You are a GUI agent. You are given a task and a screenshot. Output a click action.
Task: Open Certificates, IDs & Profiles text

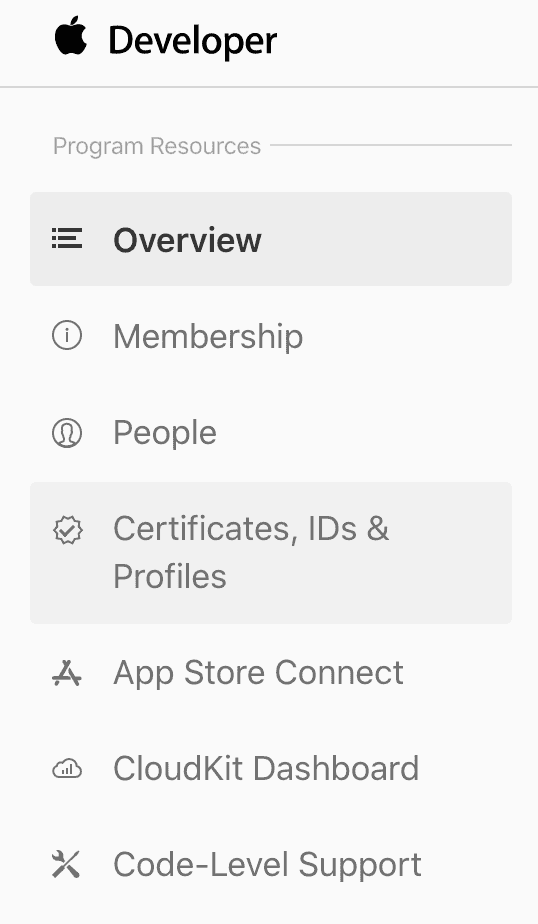(x=251, y=552)
